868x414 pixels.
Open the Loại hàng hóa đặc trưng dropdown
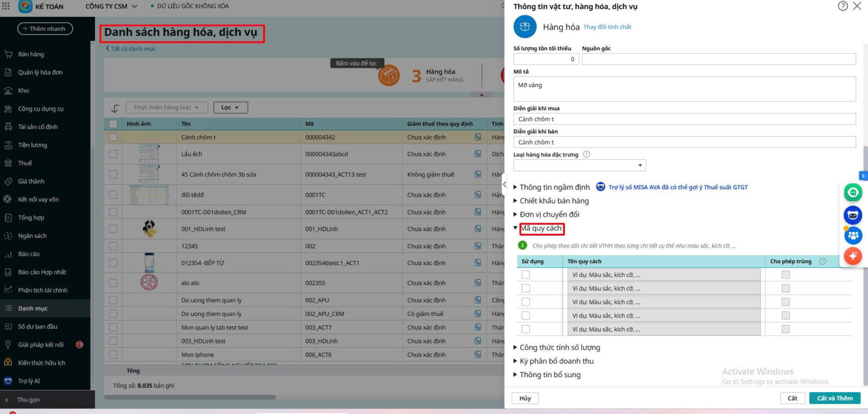pos(579,165)
